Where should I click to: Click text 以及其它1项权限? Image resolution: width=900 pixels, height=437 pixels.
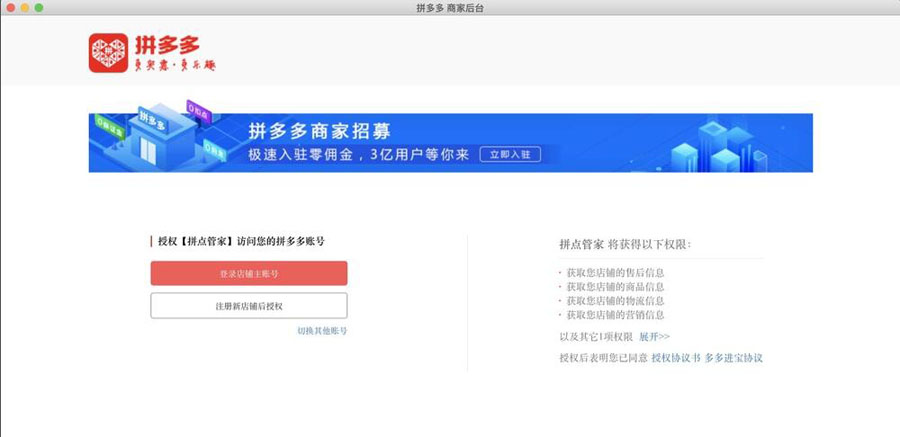(x=596, y=337)
